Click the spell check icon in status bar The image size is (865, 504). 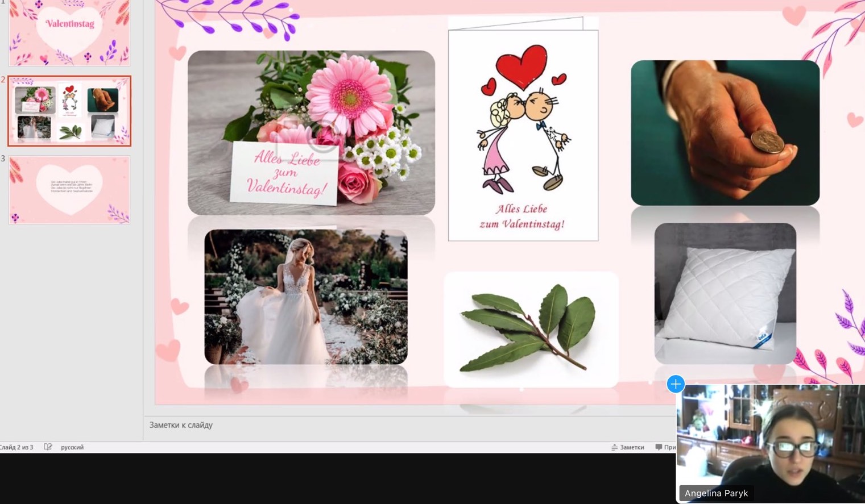(x=48, y=447)
